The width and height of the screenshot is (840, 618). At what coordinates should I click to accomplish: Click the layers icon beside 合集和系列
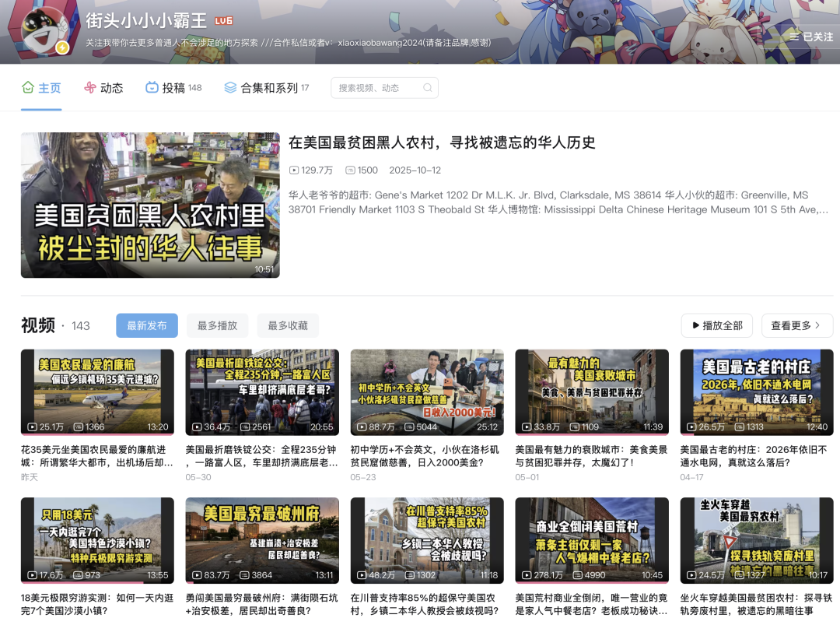(x=230, y=87)
